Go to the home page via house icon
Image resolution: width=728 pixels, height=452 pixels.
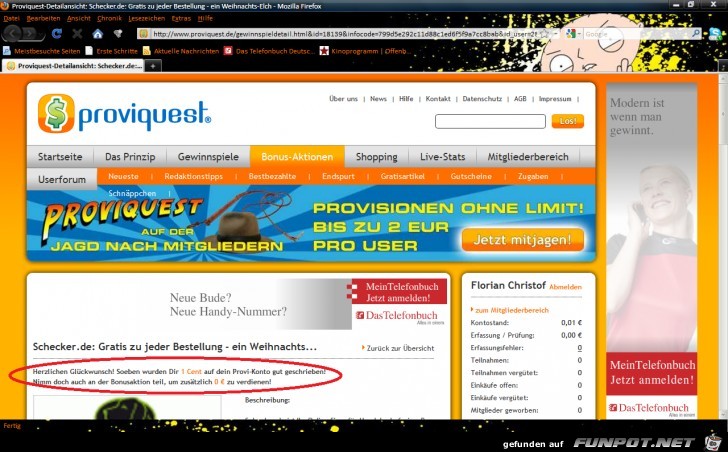(x=98, y=33)
